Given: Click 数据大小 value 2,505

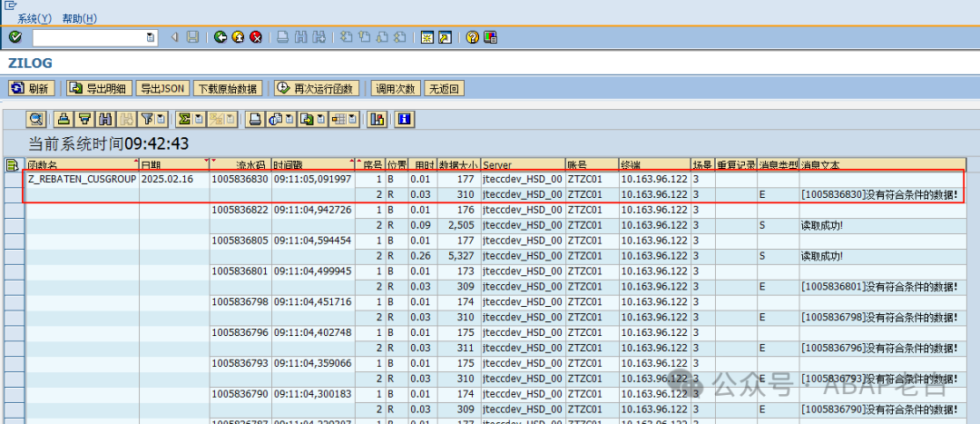Looking at the screenshot, I should tap(463, 225).
